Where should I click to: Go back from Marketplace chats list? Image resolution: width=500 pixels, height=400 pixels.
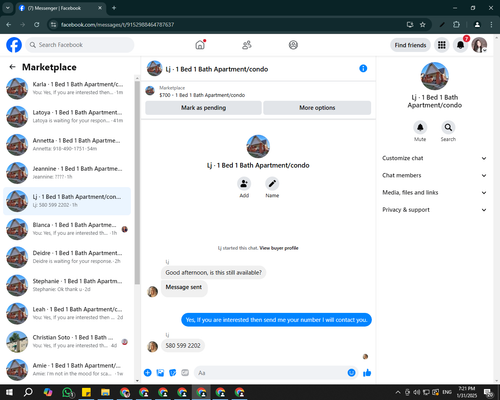13,67
